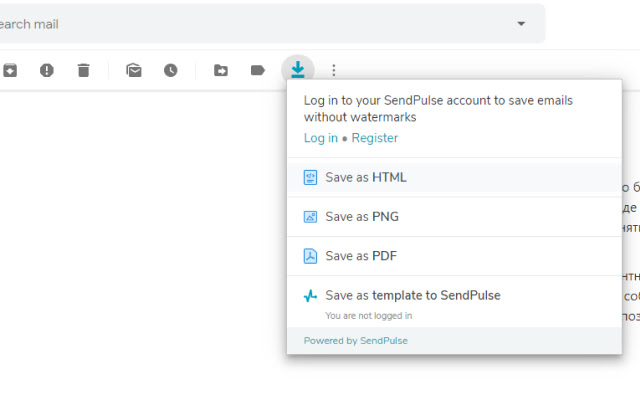Viewport: 640px width, 400px height.
Task: Click the HTML file icon in menu
Action: [x=311, y=177]
